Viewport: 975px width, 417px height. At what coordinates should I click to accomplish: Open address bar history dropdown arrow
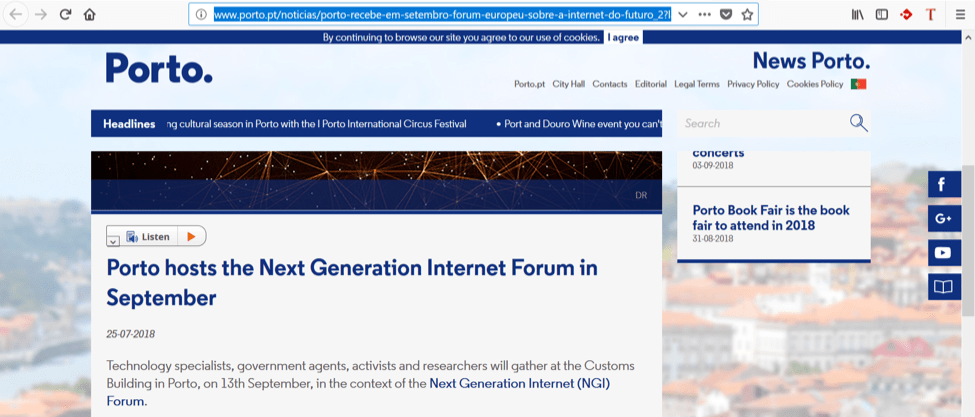[683, 15]
